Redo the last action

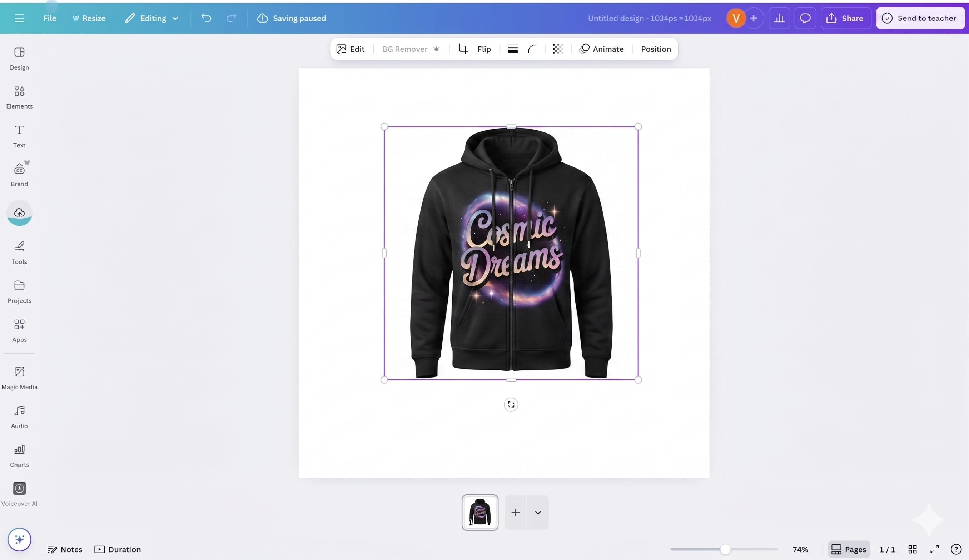click(231, 18)
